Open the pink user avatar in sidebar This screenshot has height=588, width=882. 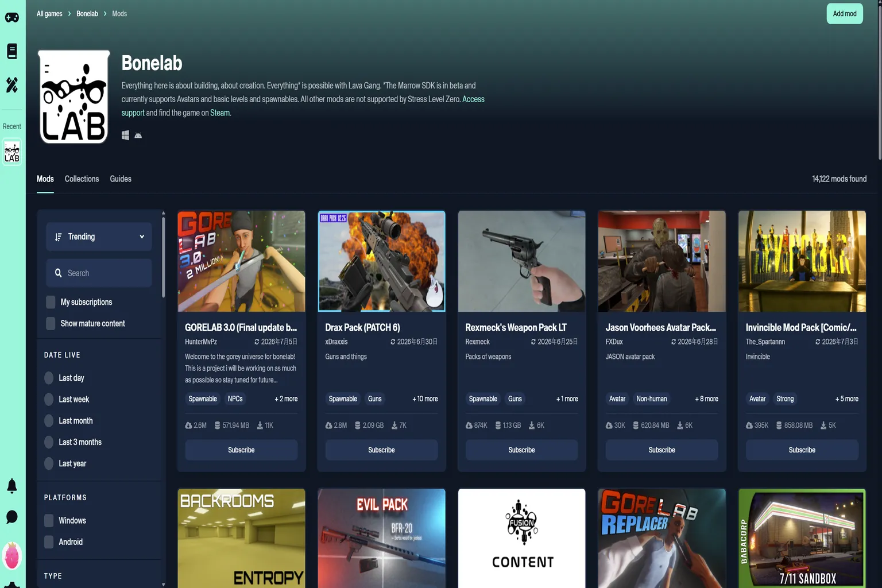(x=12, y=556)
